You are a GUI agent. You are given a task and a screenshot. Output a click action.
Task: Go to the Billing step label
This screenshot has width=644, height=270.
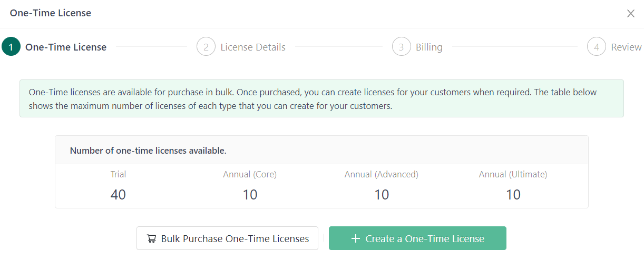(429, 47)
